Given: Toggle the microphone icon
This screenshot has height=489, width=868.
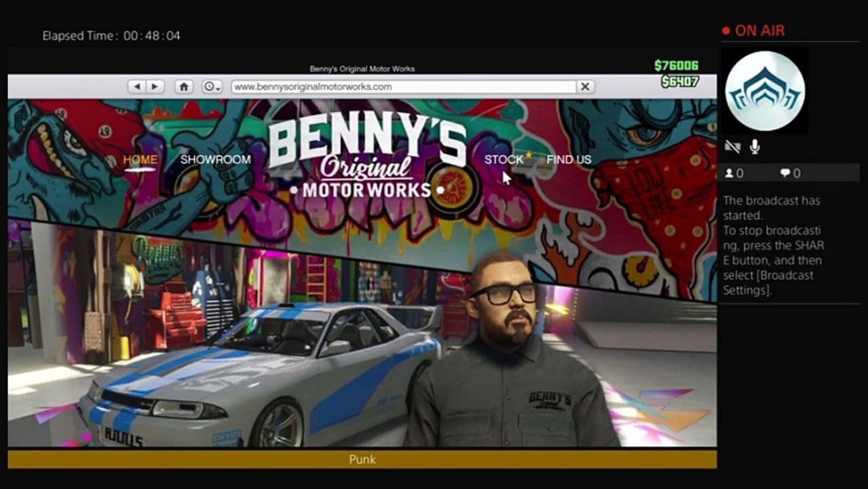Looking at the screenshot, I should click(x=755, y=147).
